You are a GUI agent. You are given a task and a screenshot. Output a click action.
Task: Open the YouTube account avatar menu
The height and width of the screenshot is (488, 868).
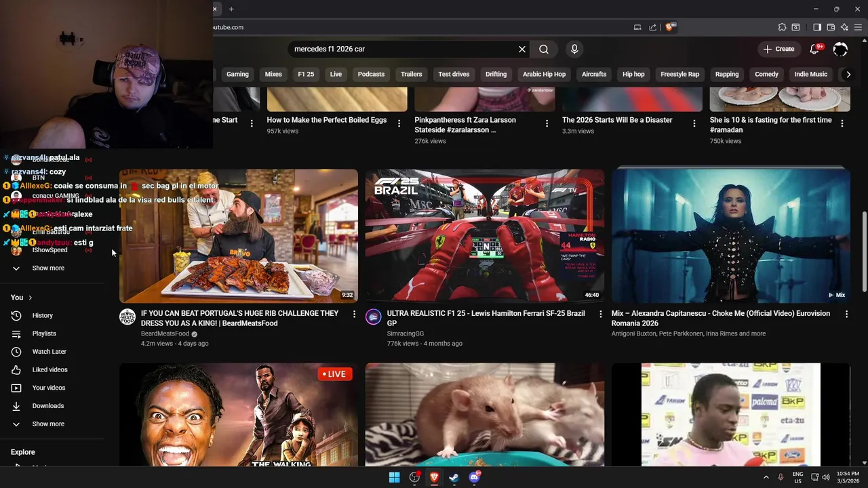840,49
